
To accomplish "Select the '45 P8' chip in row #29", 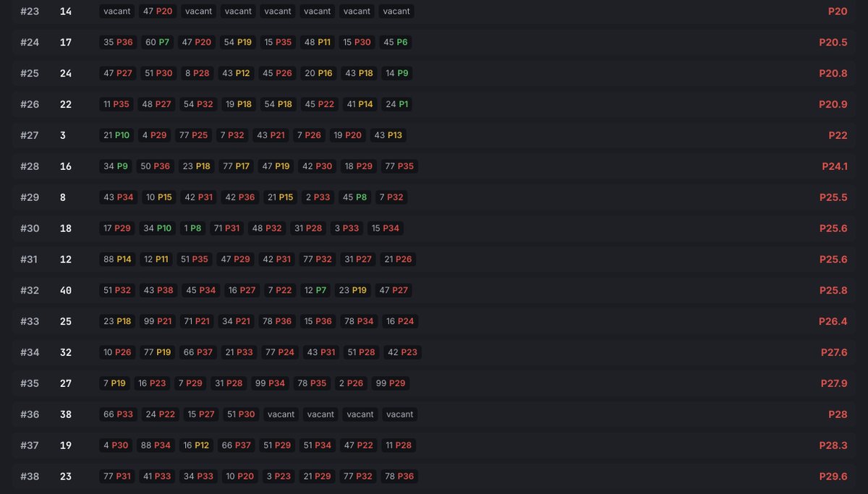I will point(355,197).
